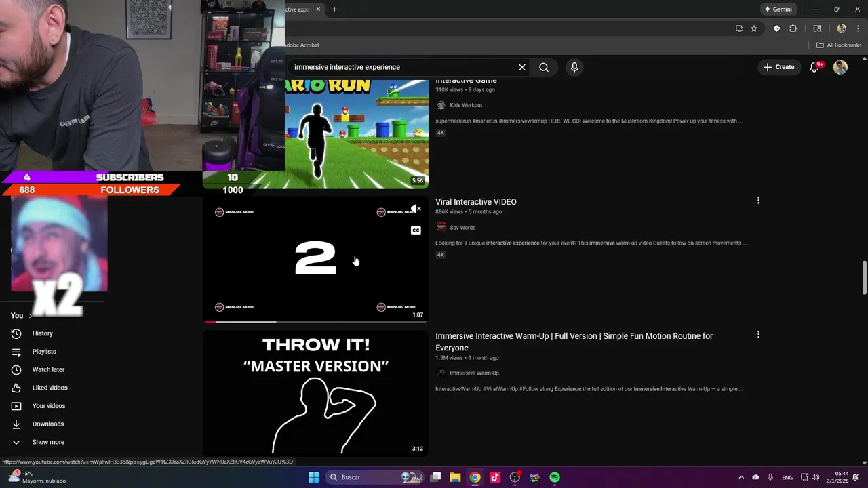Expand Show more in sidebar

(x=48, y=442)
